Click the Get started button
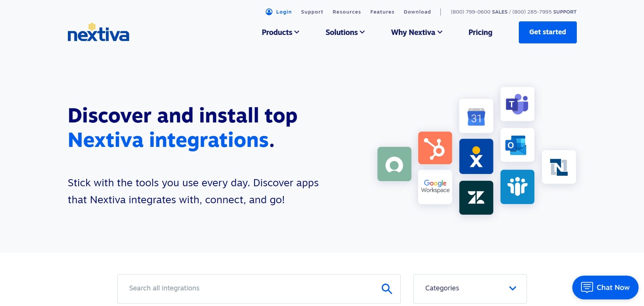This screenshot has height=306, width=644. click(x=547, y=32)
